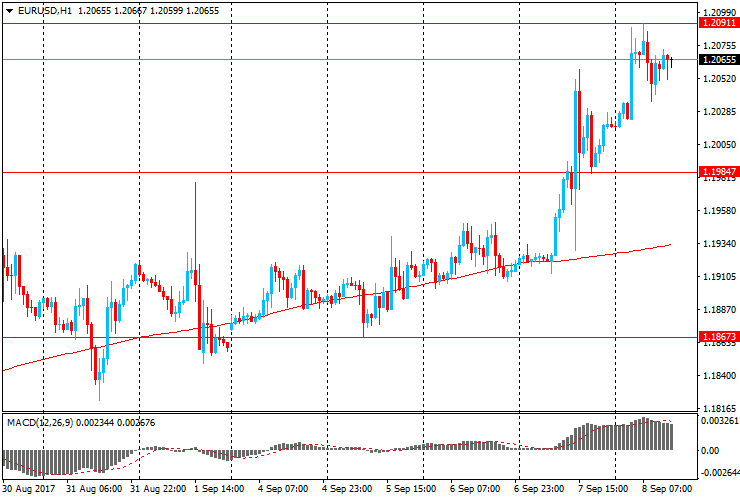Click the 31 Aug 22:00 time label
The image size is (740, 500).
tap(158, 489)
